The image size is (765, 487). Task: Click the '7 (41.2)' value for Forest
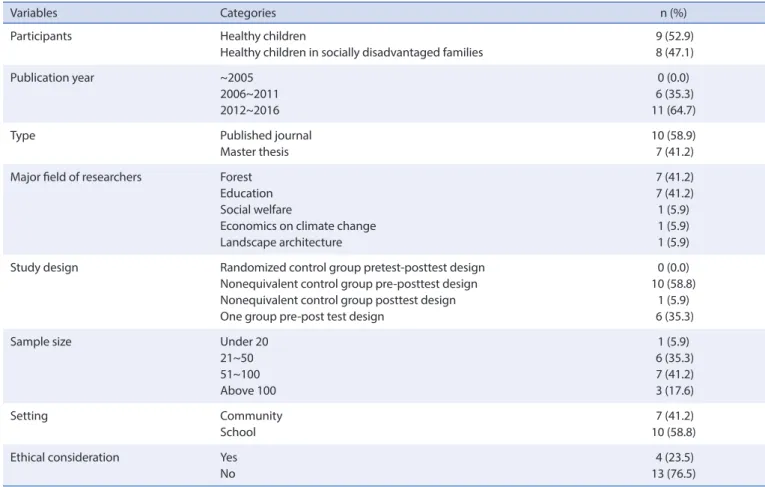pyautogui.click(x=674, y=177)
